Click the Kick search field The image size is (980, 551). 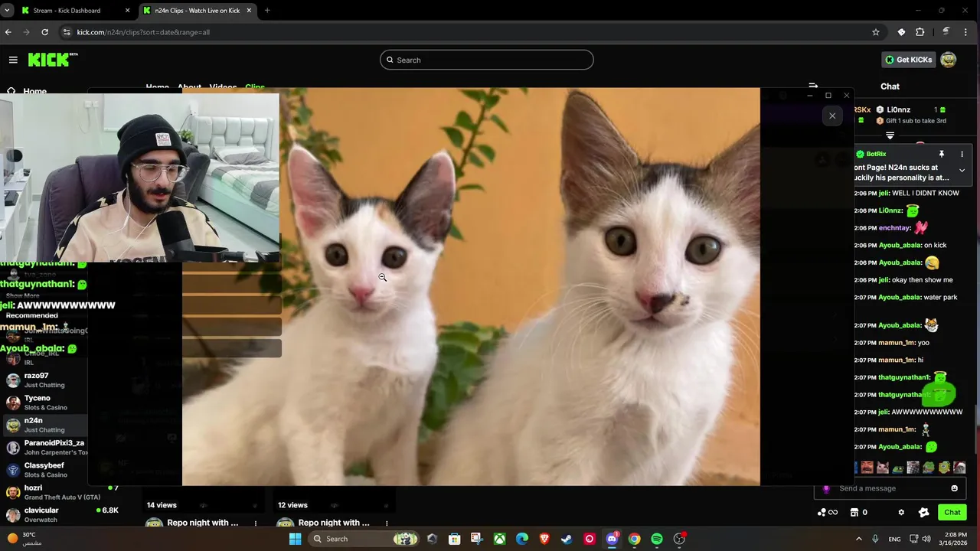tap(487, 60)
